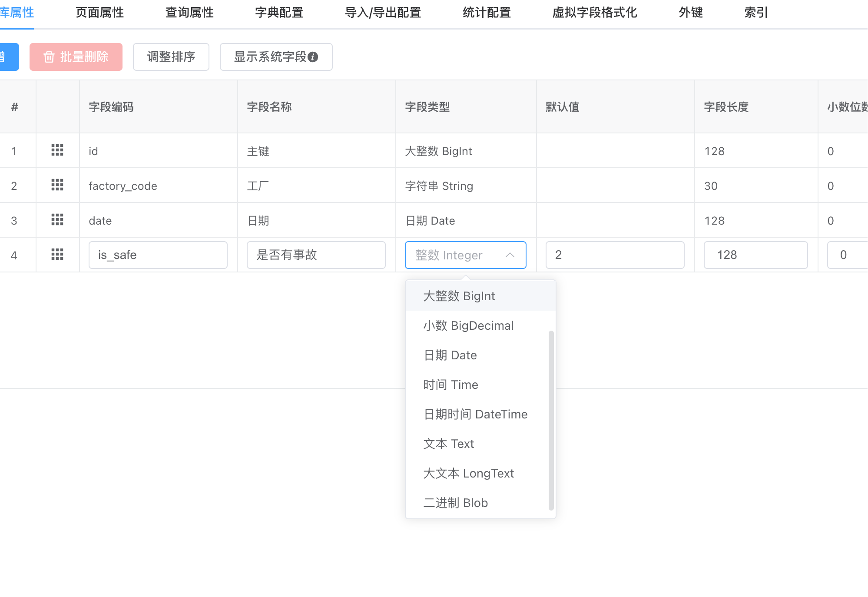Choose 小数 BigDecimal option
Screen dimensions: 868x597
(x=468, y=325)
